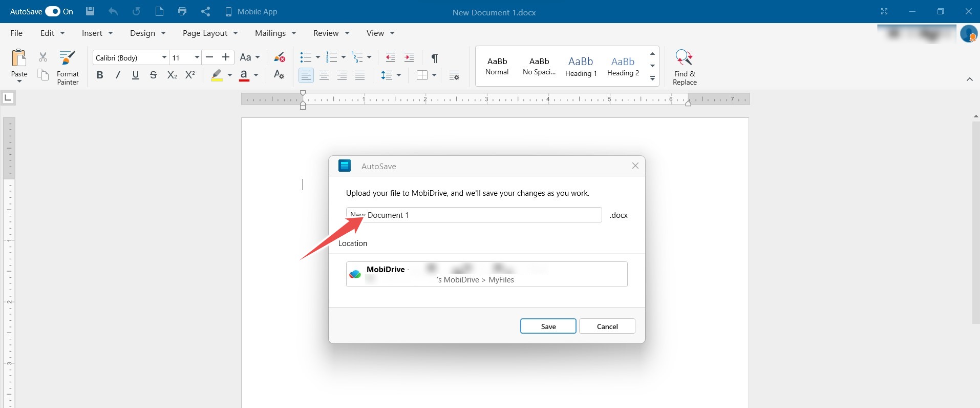The height and width of the screenshot is (408, 980).
Task: Click the Increase Indent icon
Action: pyautogui.click(x=409, y=57)
